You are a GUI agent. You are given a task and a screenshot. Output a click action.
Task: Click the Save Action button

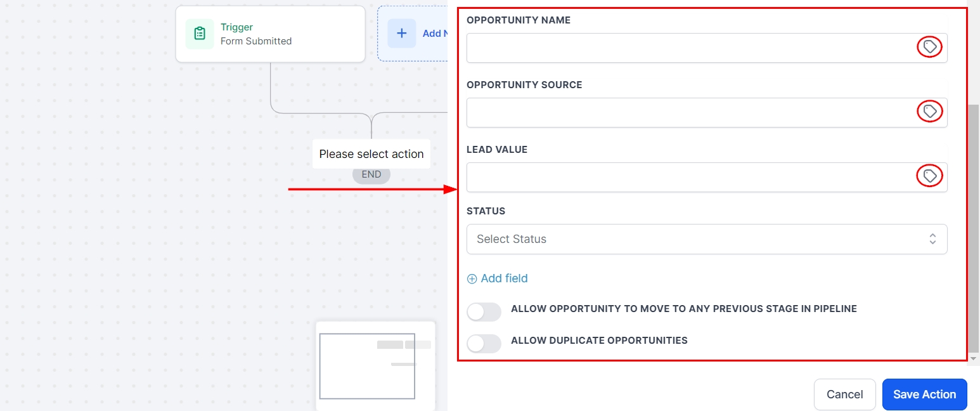coord(924,395)
